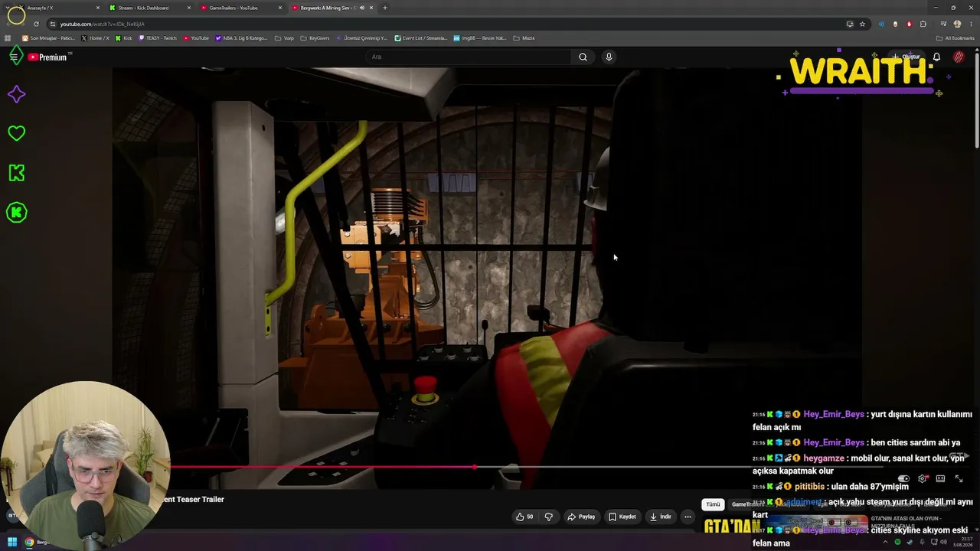The image size is (980, 551).
Task: Open YouTube notifications bell
Action: click(936, 57)
